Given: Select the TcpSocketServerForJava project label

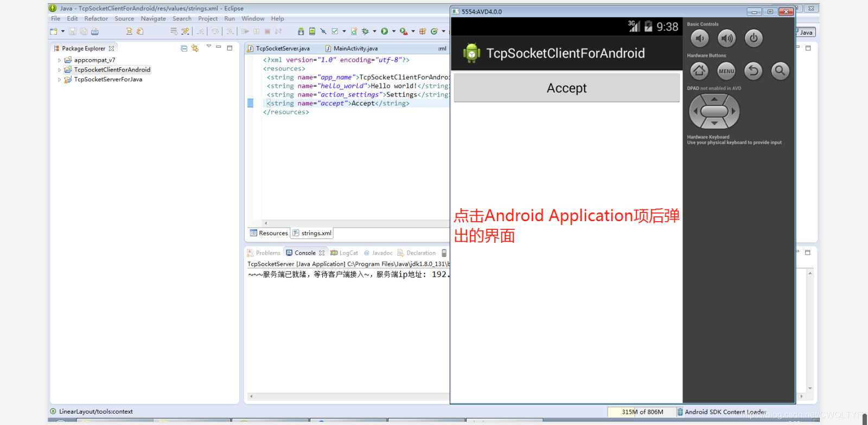Looking at the screenshot, I should (x=108, y=79).
